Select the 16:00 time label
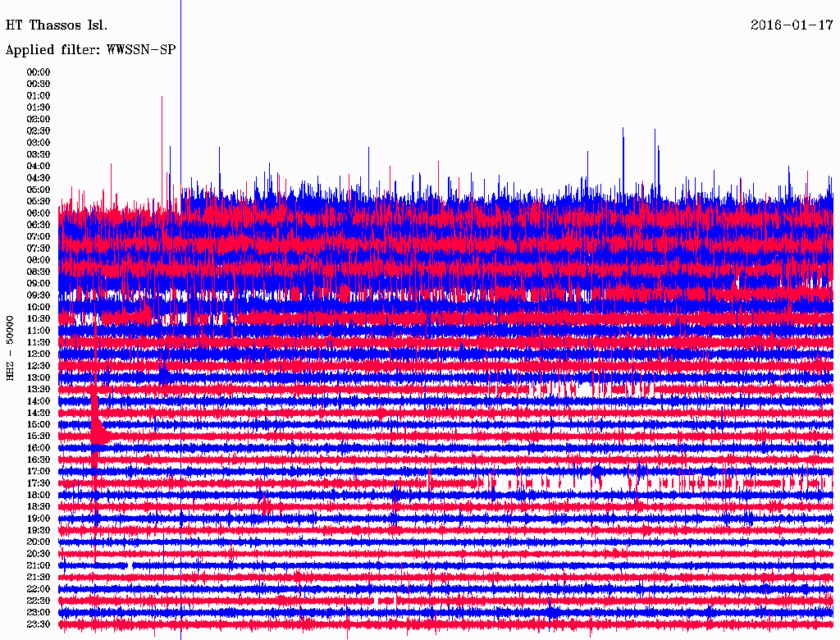The image size is (840, 640). coord(39,448)
